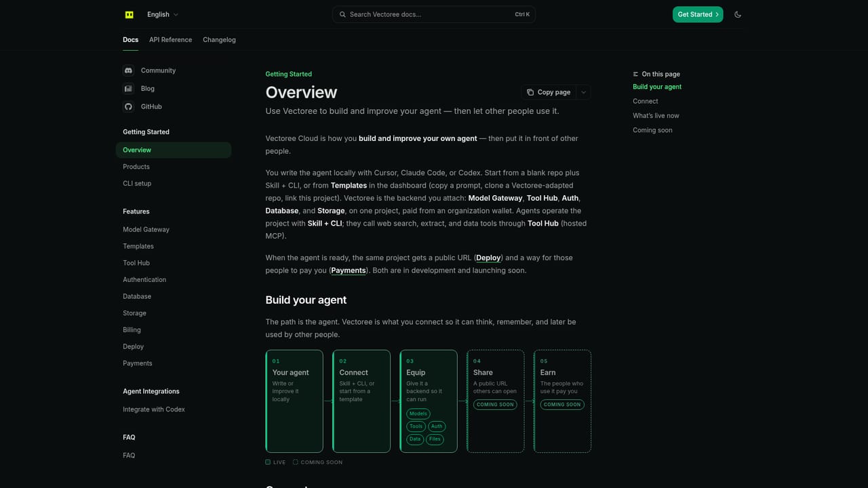Open the Templates sidebar page

(x=174, y=247)
